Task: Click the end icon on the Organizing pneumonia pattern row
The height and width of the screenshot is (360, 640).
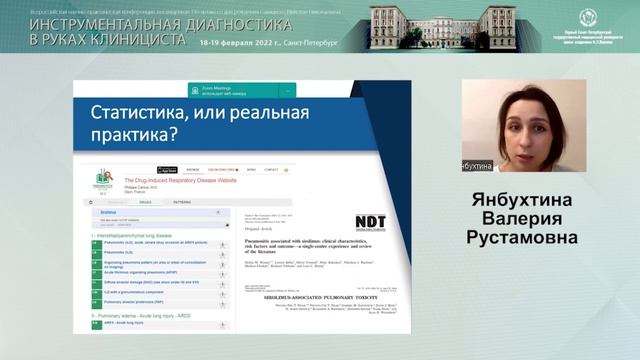Action: pyautogui.click(x=223, y=264)
